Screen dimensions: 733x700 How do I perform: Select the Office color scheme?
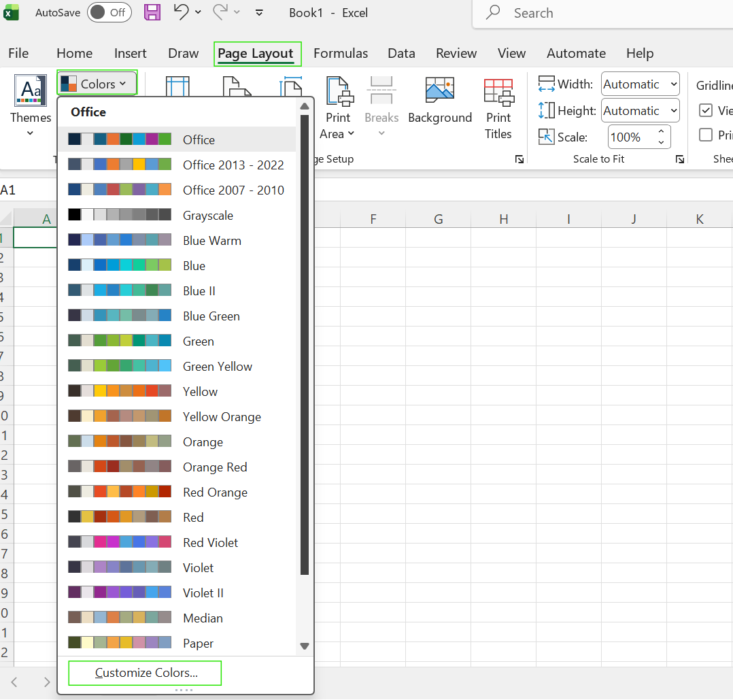click(177, 139)
